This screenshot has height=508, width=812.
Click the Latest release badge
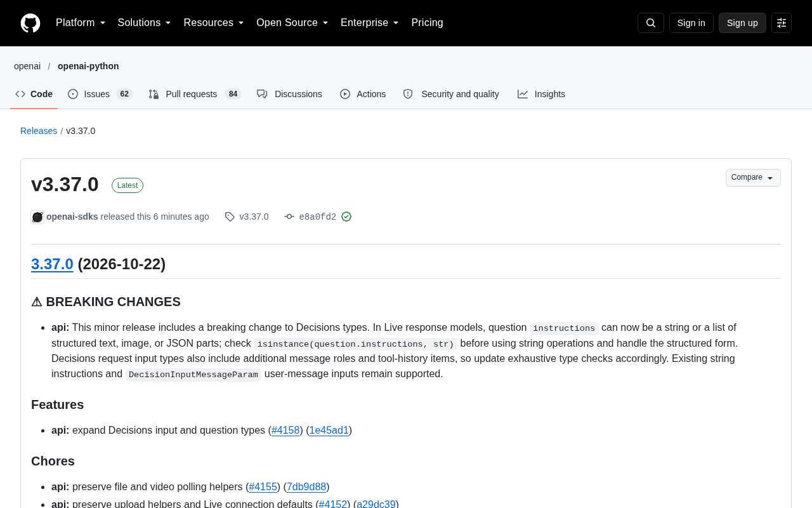tap(128, 185)
